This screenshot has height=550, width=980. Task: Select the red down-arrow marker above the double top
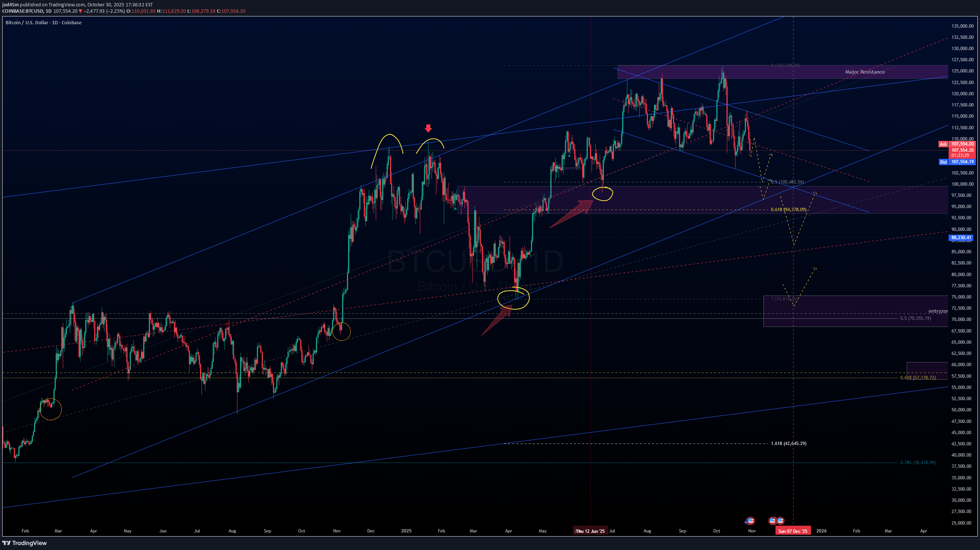click(428, 129)
